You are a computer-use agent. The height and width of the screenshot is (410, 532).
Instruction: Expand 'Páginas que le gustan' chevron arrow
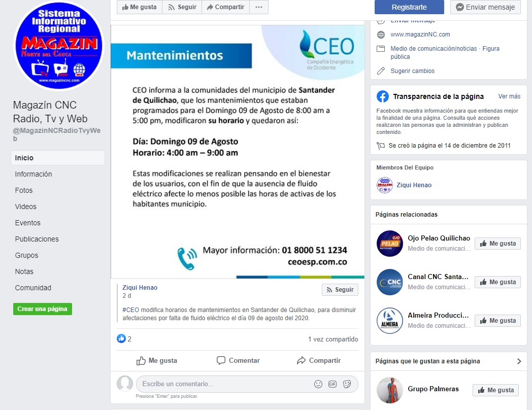(519, 361)
